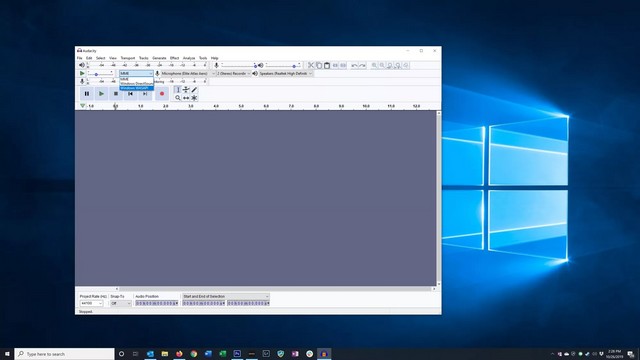Click the Silence audio icon
The height and width of the screenshot is (360, 640).
tap(343, 65)
